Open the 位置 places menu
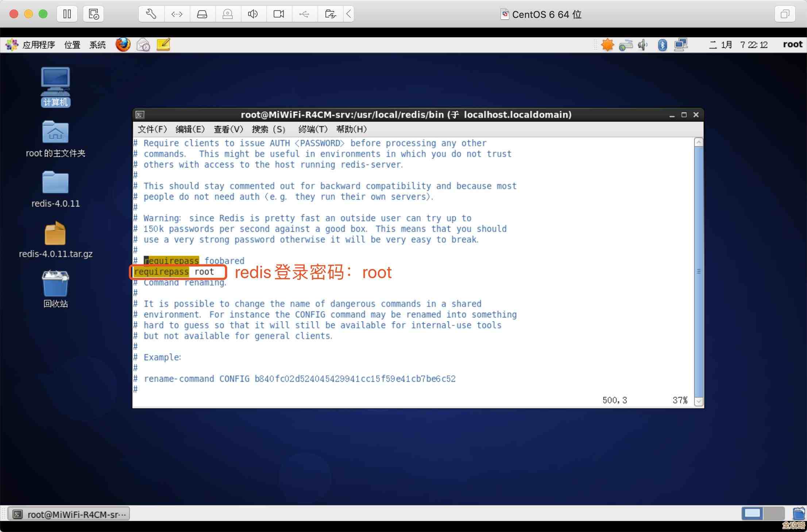 [x=72, y=45]
